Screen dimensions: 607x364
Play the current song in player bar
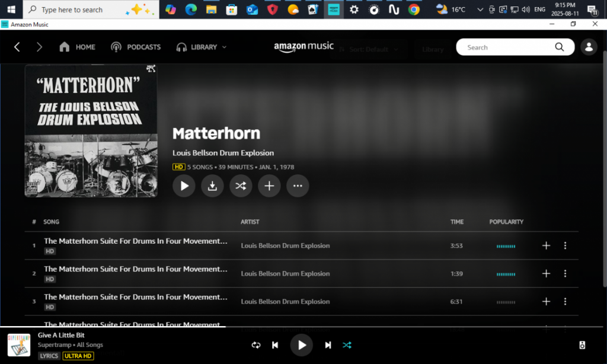(x=302, y=345)
